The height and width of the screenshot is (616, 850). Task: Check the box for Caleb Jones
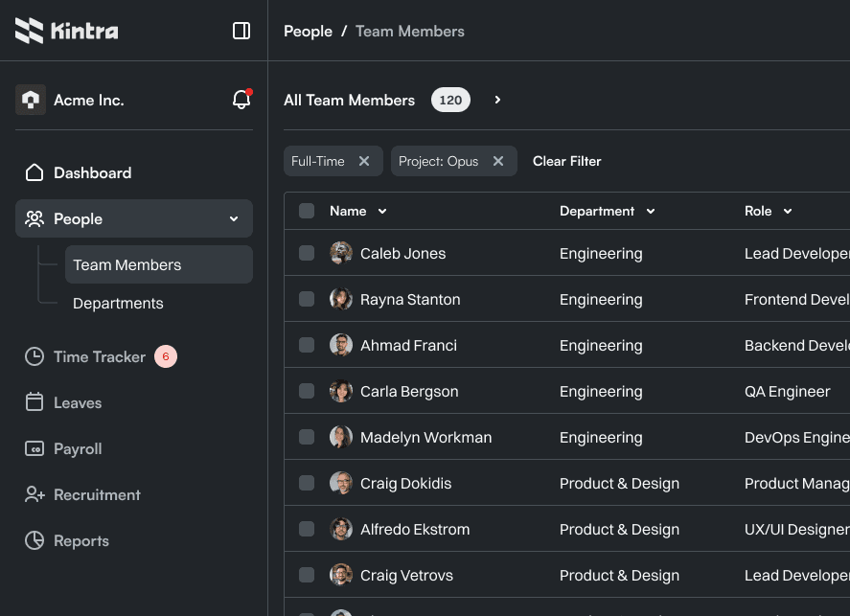coord(307,253)
